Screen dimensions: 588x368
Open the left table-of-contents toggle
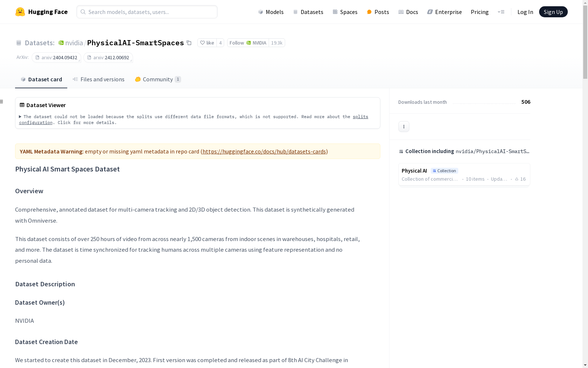[x=2, y=102]
